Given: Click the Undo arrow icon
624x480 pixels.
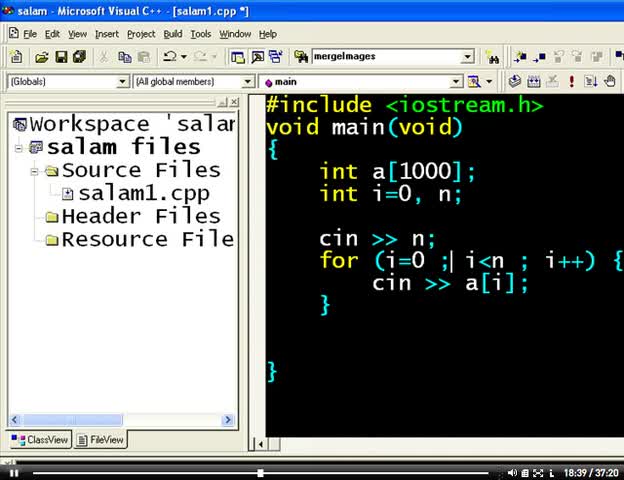Looking at the screenshot, I should pyautogui.click(x=170, y=57).
